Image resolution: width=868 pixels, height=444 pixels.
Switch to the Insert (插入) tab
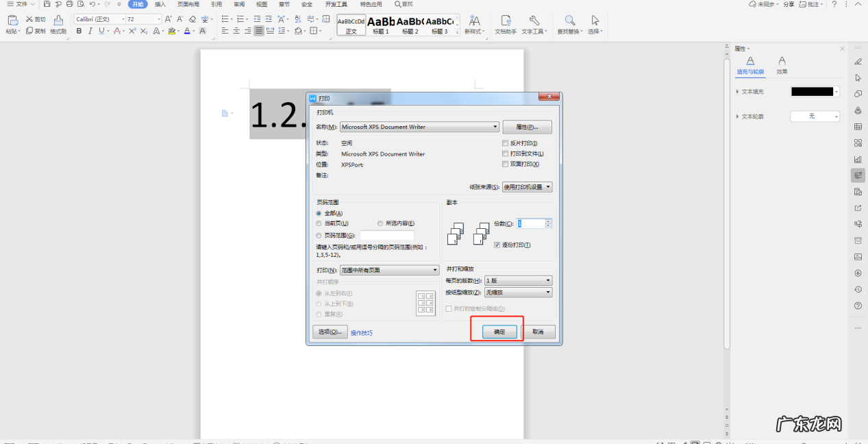pos(160,4)
